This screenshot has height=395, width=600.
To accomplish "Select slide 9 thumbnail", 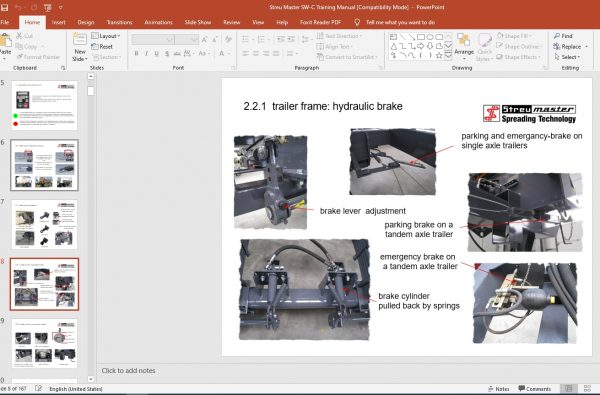I will (x=44, y=343).
